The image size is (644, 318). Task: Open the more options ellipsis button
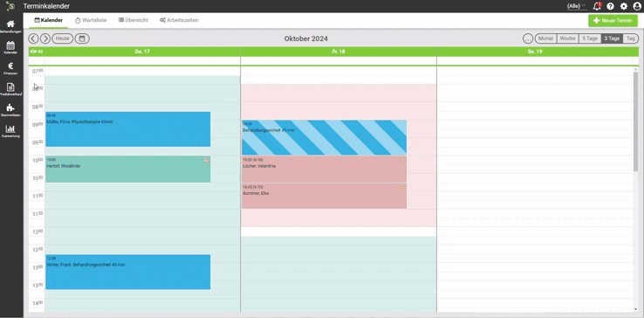(528, 38)
